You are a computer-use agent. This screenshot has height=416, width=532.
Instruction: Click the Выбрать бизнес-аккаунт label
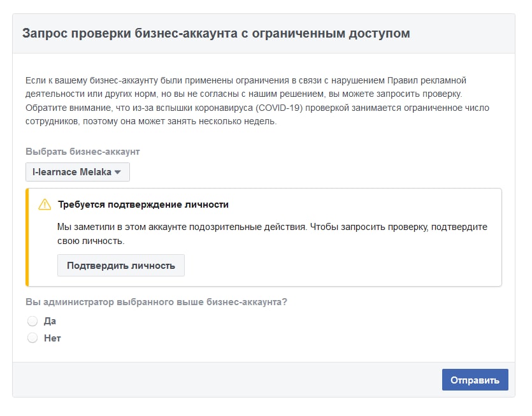pos(82,152)
